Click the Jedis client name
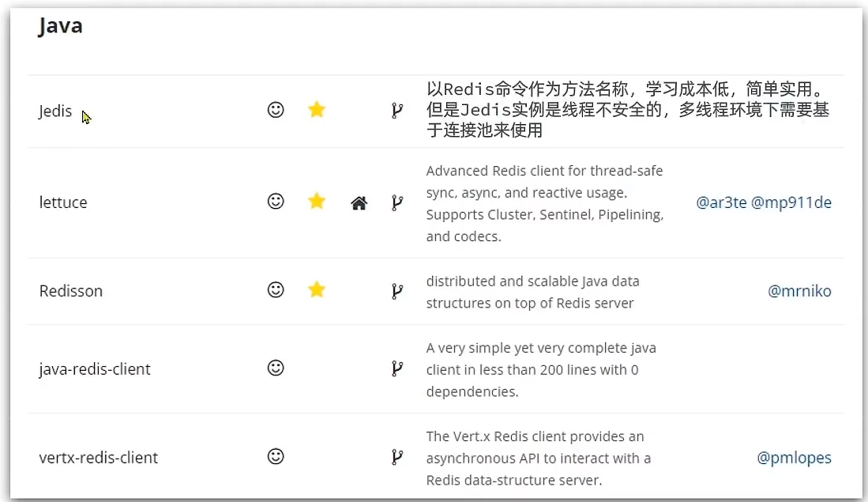 coord(55,111)
